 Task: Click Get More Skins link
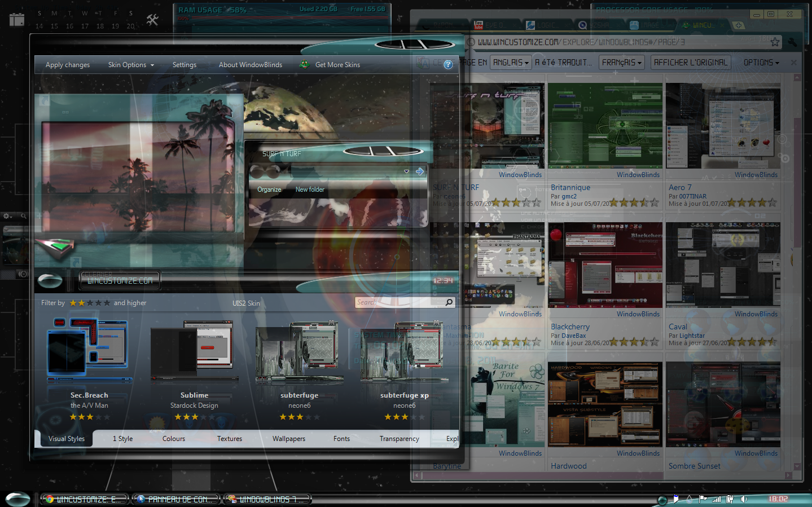(337, 65)
